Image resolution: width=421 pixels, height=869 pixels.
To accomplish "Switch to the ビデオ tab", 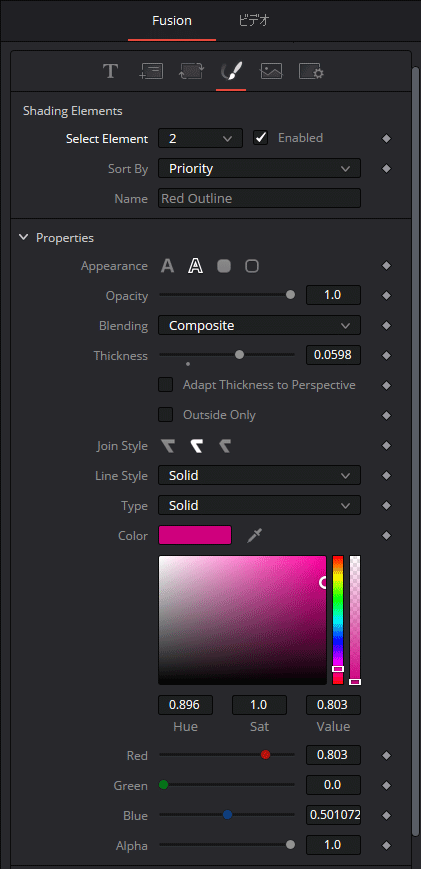I will point(254,21).
